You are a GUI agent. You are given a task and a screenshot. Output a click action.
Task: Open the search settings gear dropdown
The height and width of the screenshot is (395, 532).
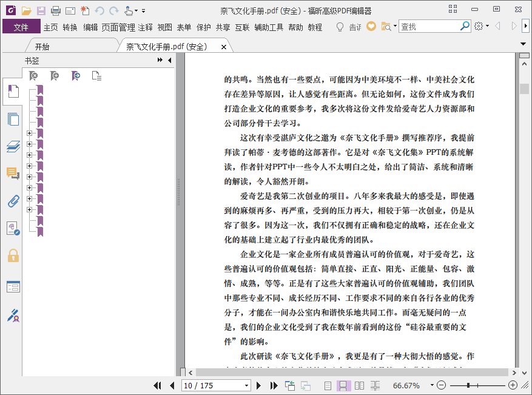[x=482, y=26]
